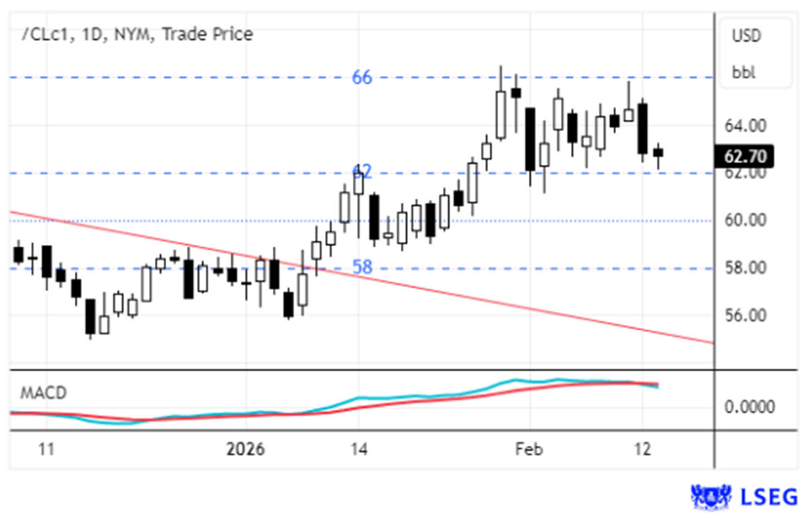The height and width of the screenshot is (522, 812).
Task: Click the 12 date marker on time axis
Action: tap(642, 449)
